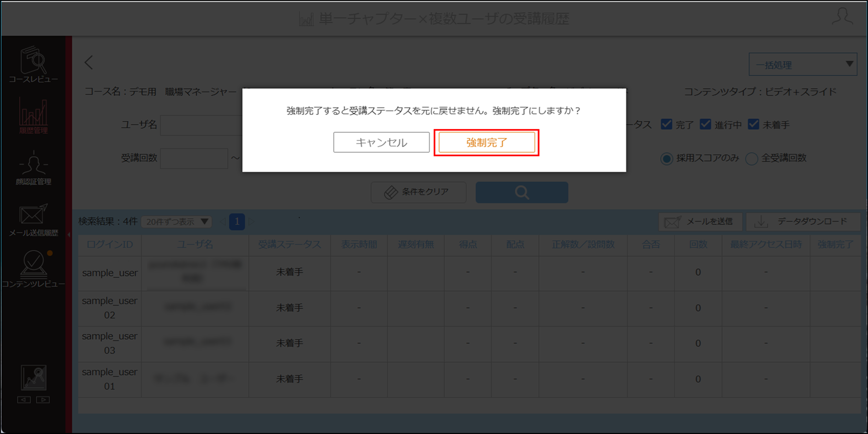Expand the 一括処理 dropdown
Screen dimensions: 868x434
click(803, 64)
